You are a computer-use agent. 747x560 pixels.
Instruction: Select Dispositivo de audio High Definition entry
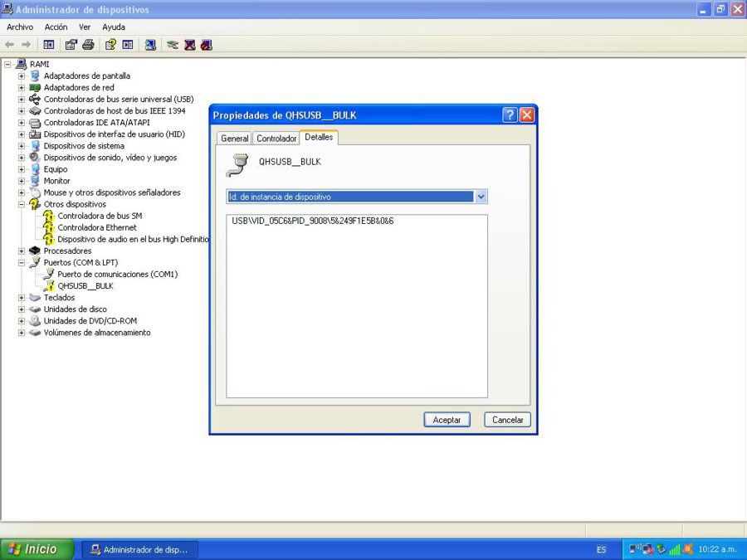(133, 239)
